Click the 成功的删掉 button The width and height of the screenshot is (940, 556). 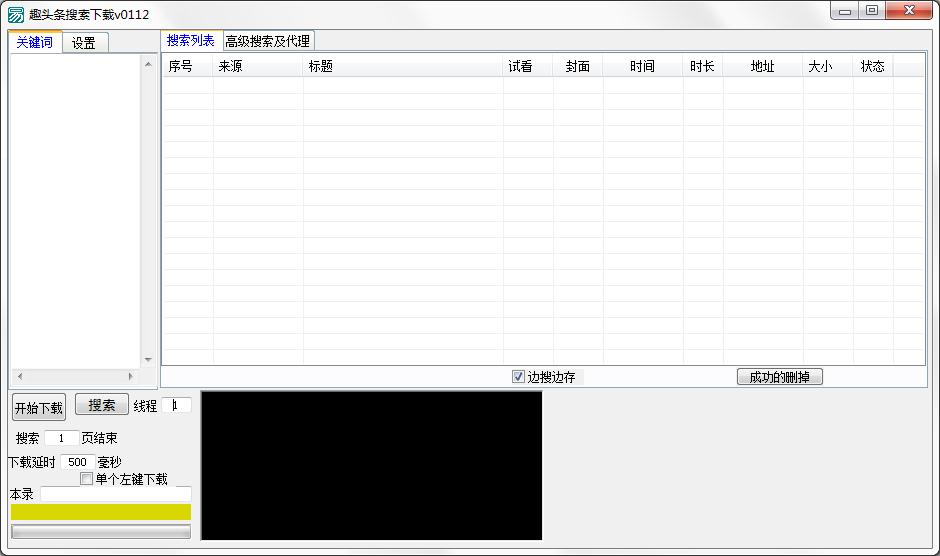779,377
